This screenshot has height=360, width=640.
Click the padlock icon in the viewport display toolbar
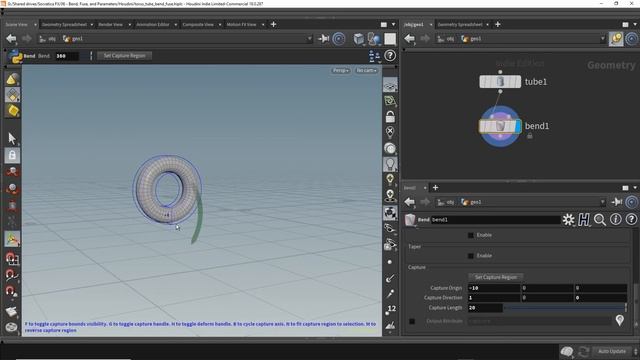click(x=390, y=117)
